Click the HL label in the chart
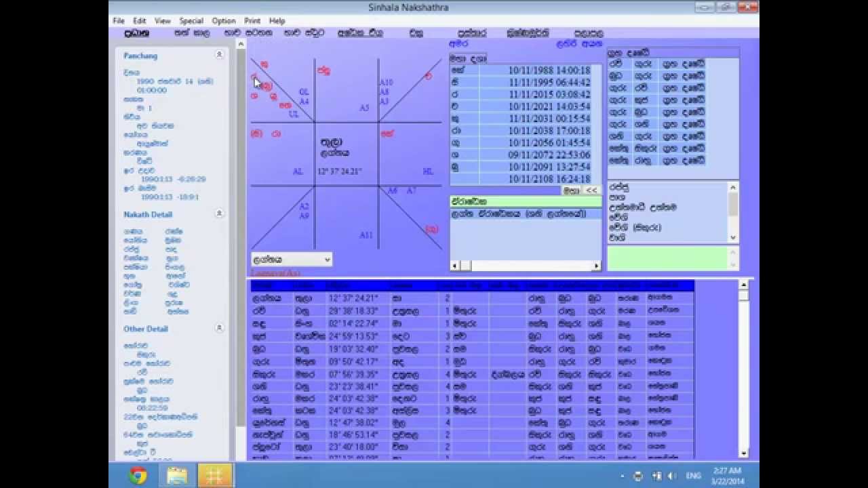Image resolution: width=868 pixels, height=488 pixels. (428, 171)
